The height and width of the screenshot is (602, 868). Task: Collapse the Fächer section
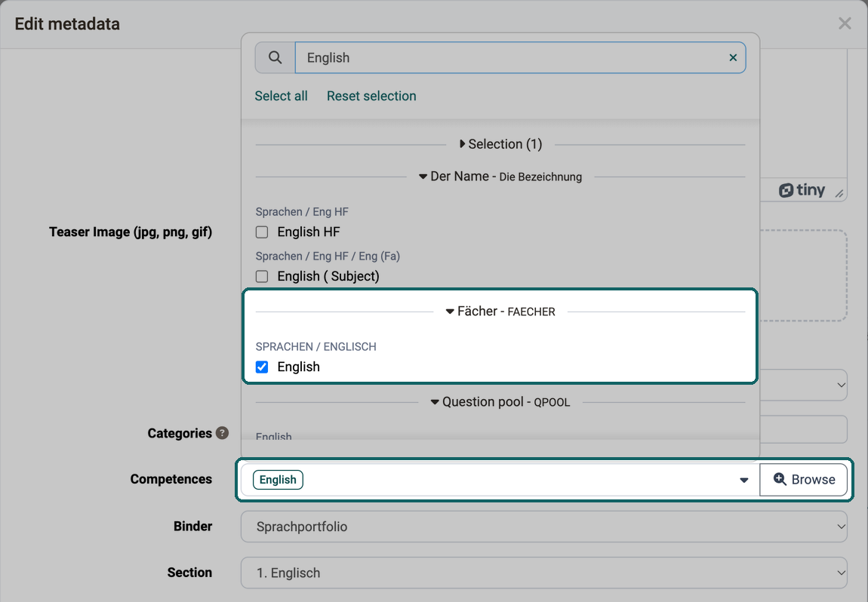point(500,312)
